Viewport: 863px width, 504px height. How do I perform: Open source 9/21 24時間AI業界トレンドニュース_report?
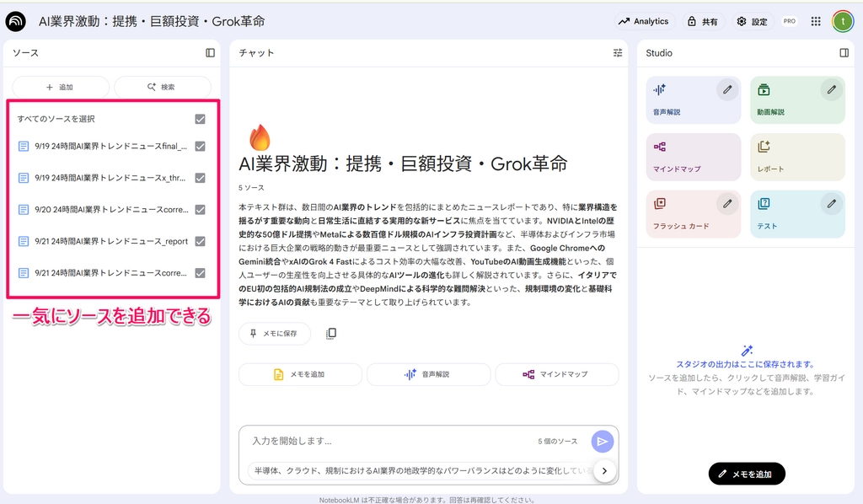click(111, 241)
